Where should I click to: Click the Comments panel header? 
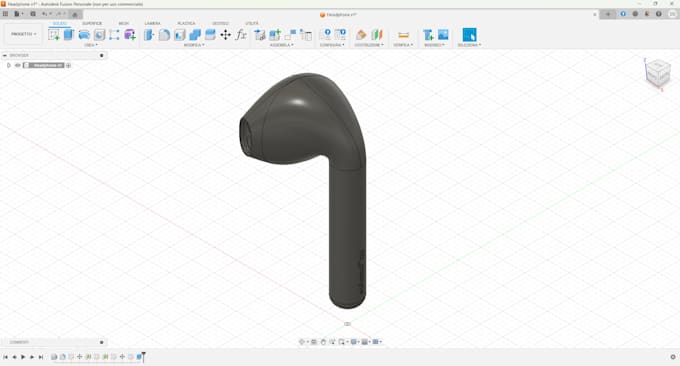coord(53,342)
